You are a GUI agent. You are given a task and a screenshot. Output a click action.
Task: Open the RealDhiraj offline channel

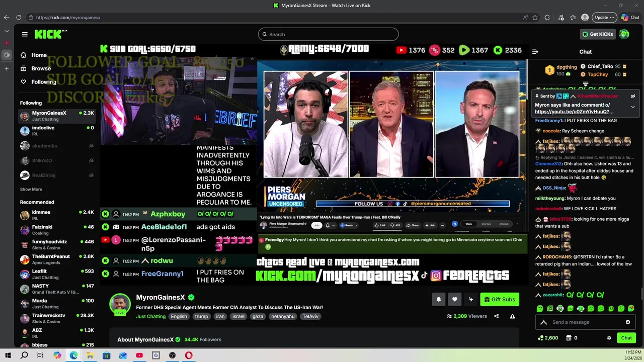coord(57,175)
